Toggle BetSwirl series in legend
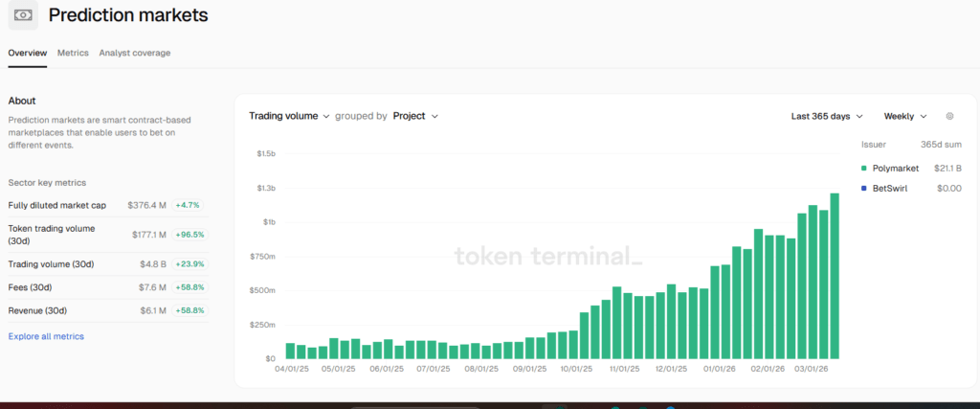The height and width of the screenshot is (409, 980). point(891,189)
